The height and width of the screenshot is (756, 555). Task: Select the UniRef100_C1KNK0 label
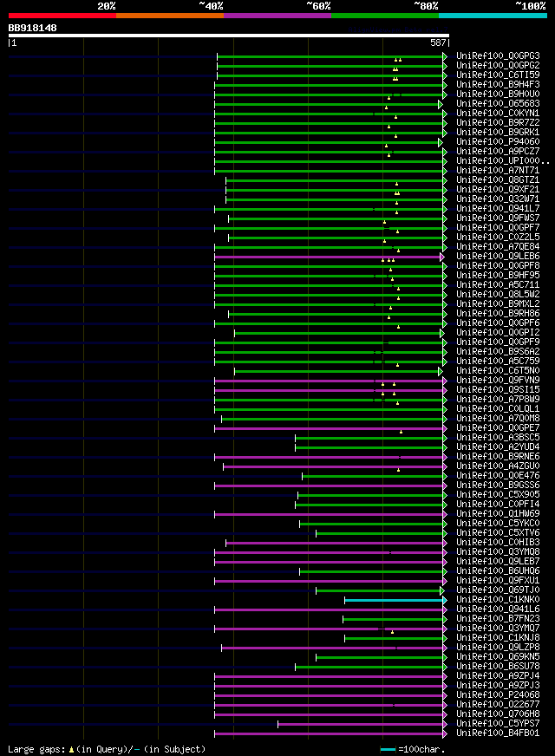point(498,600)
